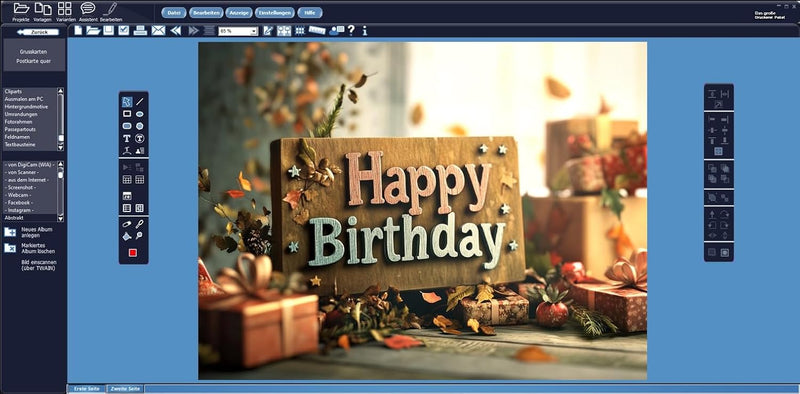The width and height of the screenshot is (800, 394).
Task: Pick the rectangle shape tool
Action: 127,114
